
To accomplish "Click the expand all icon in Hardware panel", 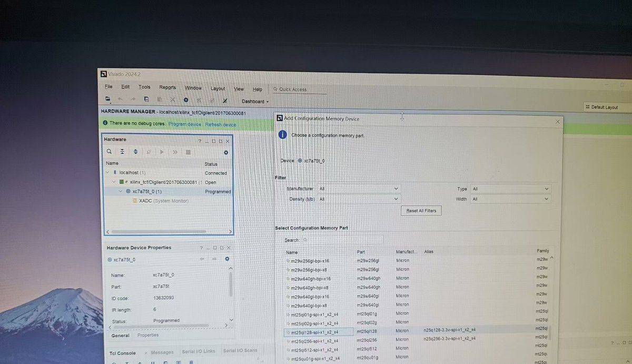I will (x=135, y=152).
